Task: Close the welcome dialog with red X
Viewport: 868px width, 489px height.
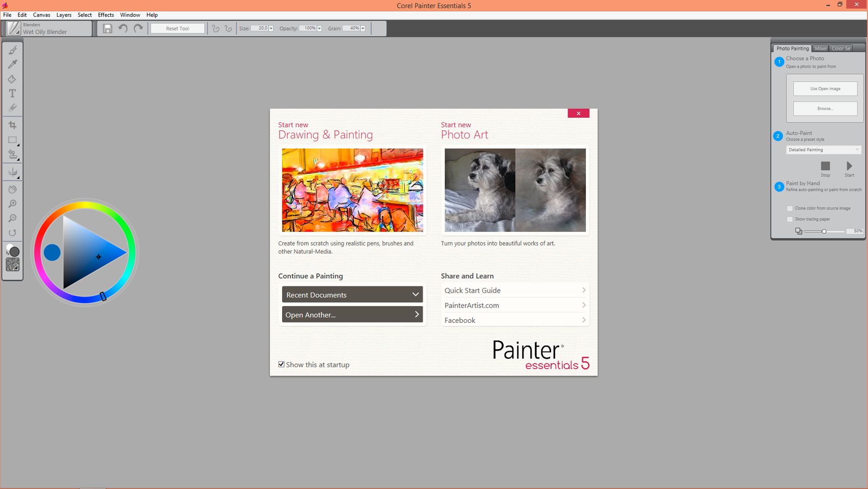Action: [578, 113]
